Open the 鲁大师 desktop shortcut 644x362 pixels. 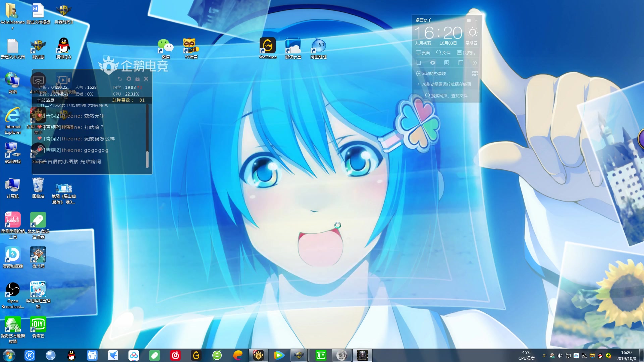(x=38, y=257)
